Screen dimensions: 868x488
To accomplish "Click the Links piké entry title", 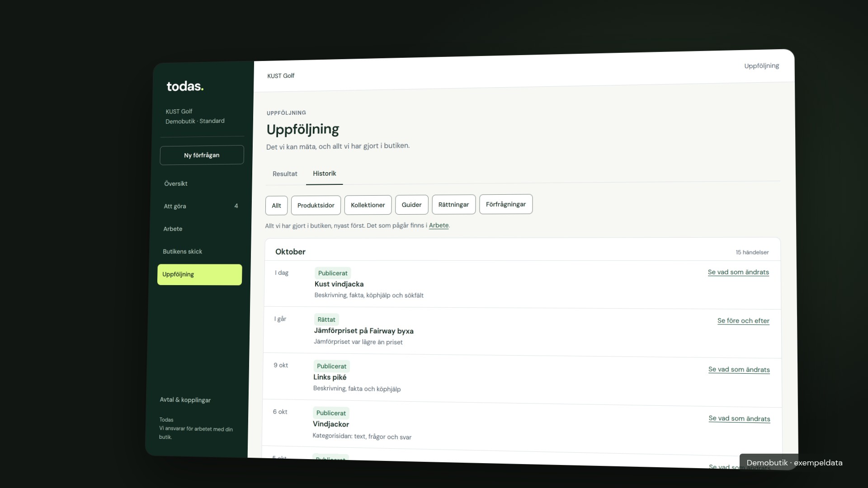I will 330,377.
